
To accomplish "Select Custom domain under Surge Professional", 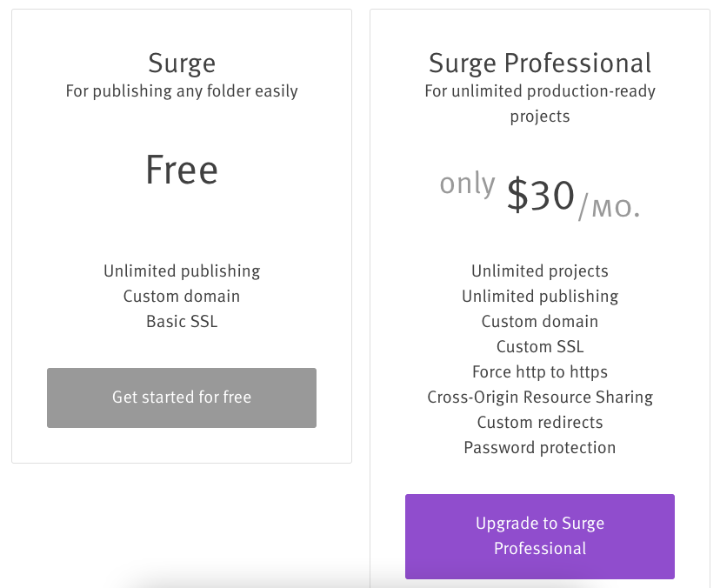I will pos(539,321).
